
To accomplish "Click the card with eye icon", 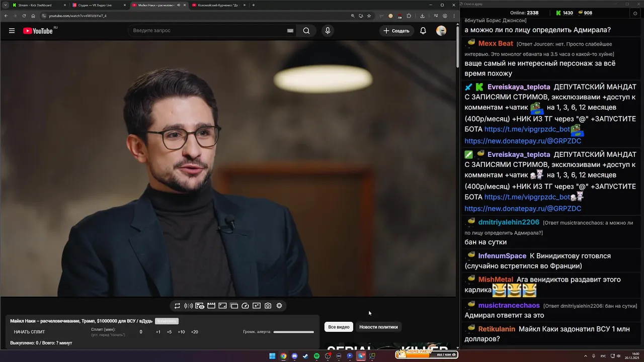I will [200, 306].
